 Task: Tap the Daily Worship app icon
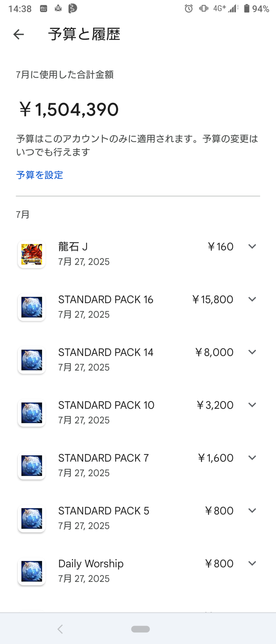pyautogui.click(x=32, y=571)
